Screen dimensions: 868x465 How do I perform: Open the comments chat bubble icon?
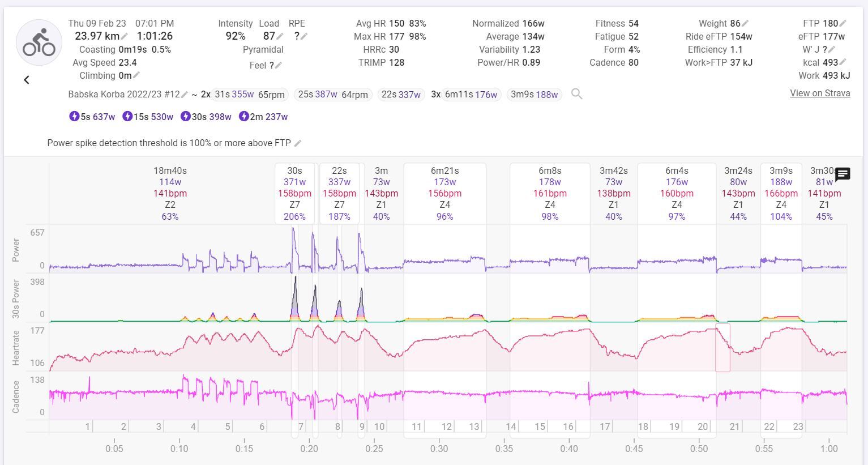(x=843, y=174)
